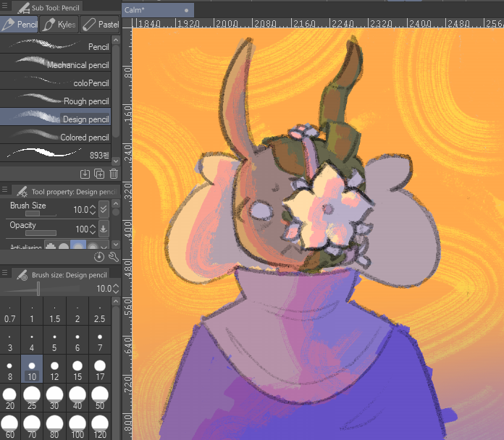Set brush size preset 80
This screenshot has width=504, height=440.
pyautogui.click(x=54, y=426)
